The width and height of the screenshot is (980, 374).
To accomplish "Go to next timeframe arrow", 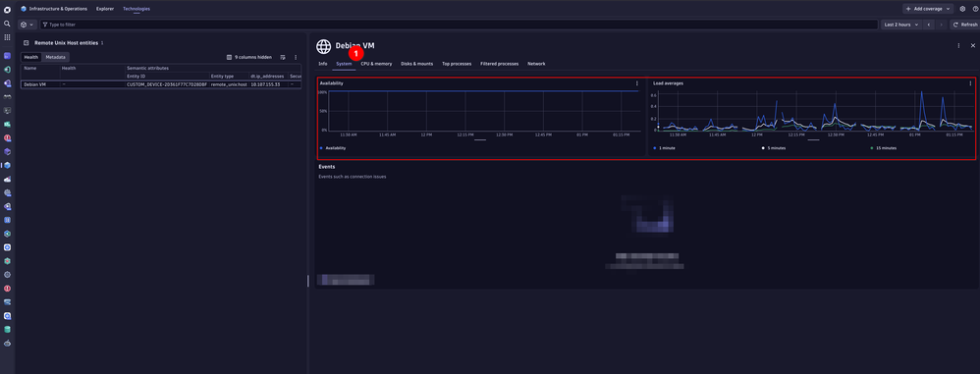I will 941,25.
